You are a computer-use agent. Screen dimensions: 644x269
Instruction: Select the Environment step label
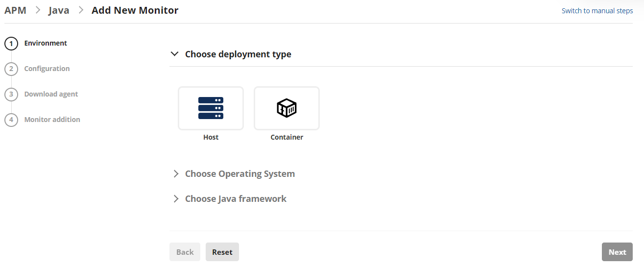[46, 43]
